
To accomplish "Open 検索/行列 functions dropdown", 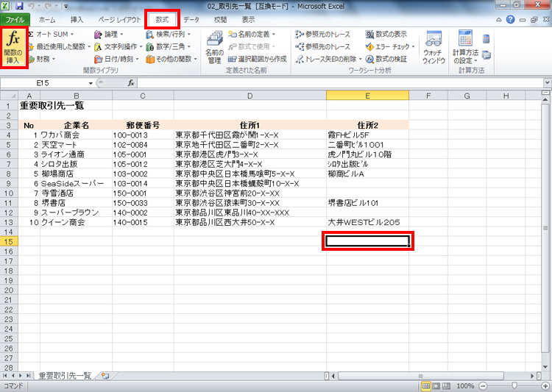I will [x=169, y=34].
